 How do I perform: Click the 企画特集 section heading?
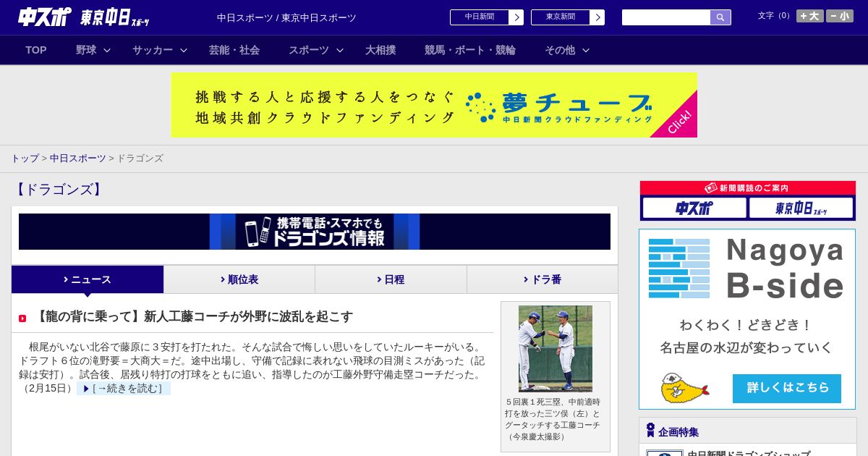(x=678, y=432)
